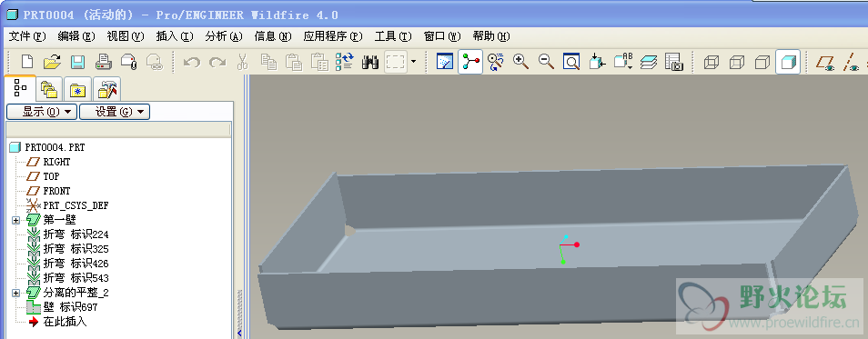Select 折弯 标识224 feature

[76, 234]
